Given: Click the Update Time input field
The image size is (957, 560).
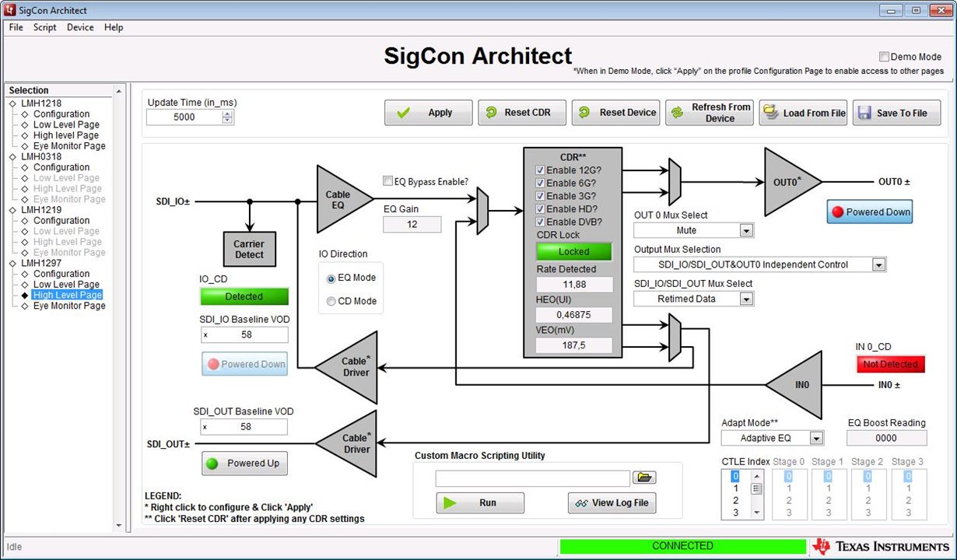Looking at the screenshot, I should pos(184,117).
